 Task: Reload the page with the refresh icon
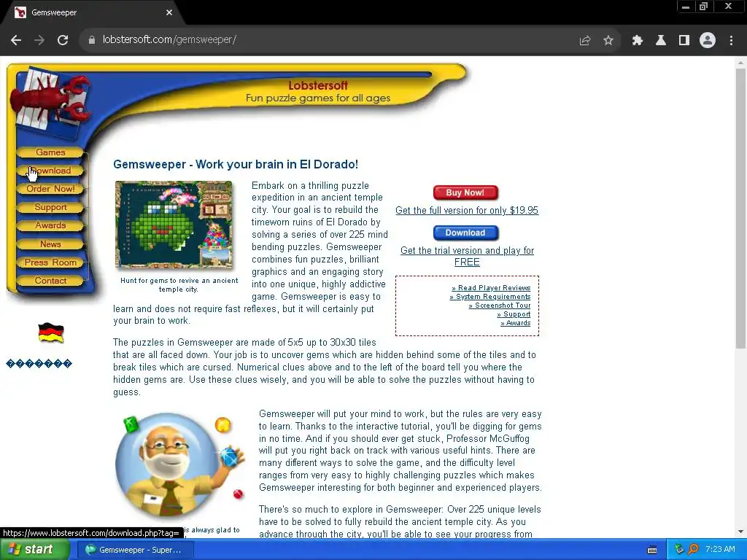(63, 41)
